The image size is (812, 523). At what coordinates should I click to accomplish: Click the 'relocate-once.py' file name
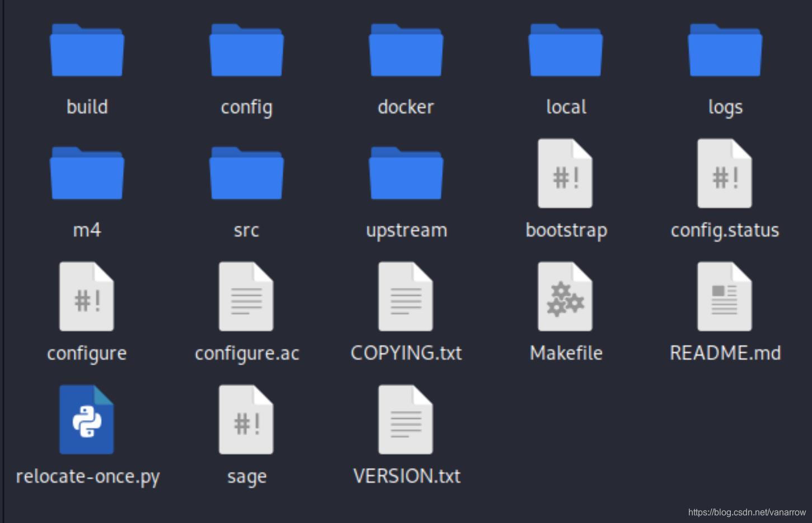tap(88, 477)
